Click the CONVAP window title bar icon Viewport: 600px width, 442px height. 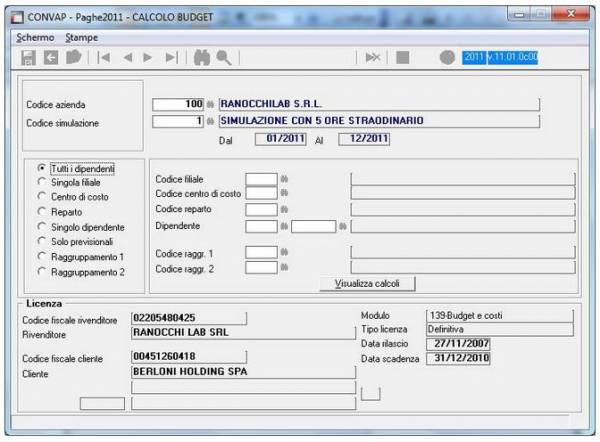point(17,17)
